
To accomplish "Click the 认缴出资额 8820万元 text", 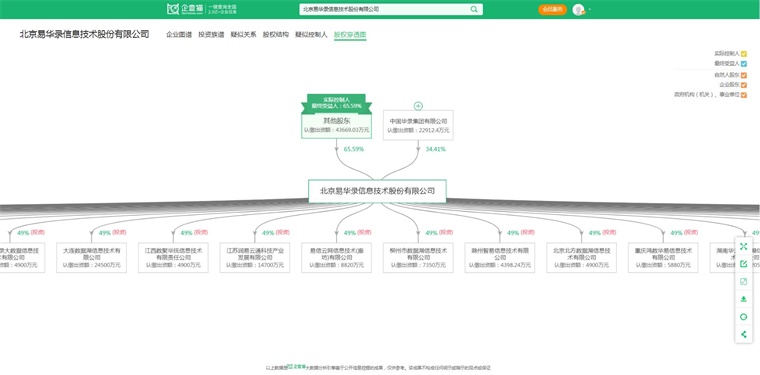I will coord(336,265).
